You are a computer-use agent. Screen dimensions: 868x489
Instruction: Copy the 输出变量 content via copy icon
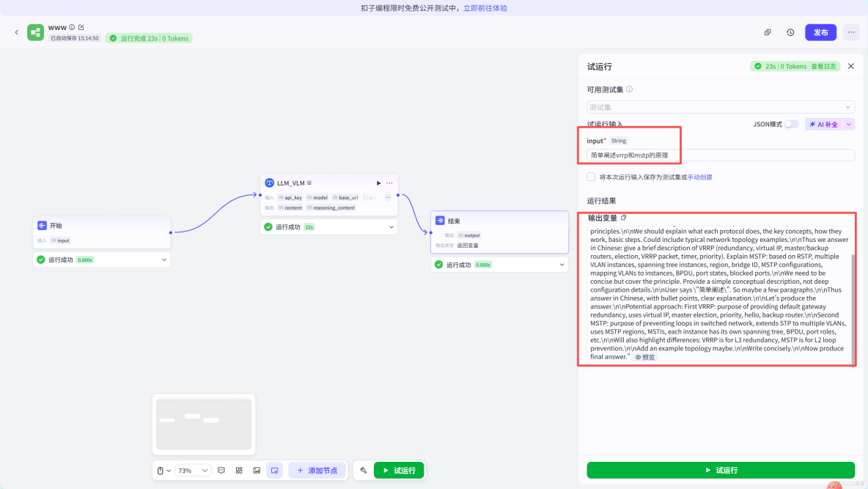[x=624, y=218]
